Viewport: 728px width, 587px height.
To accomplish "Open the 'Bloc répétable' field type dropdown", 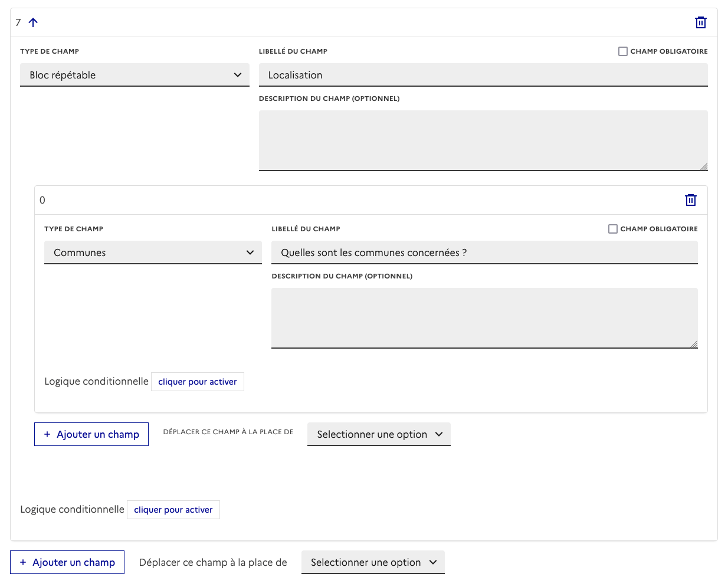I will (135, 75).
